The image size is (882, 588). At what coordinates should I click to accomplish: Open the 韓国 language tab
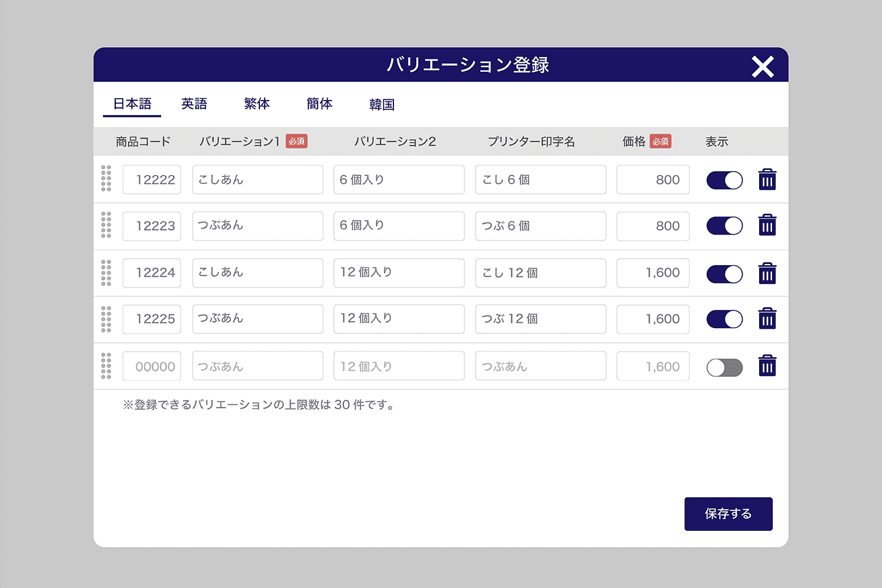pyautogui.click(x=382, y=103)
